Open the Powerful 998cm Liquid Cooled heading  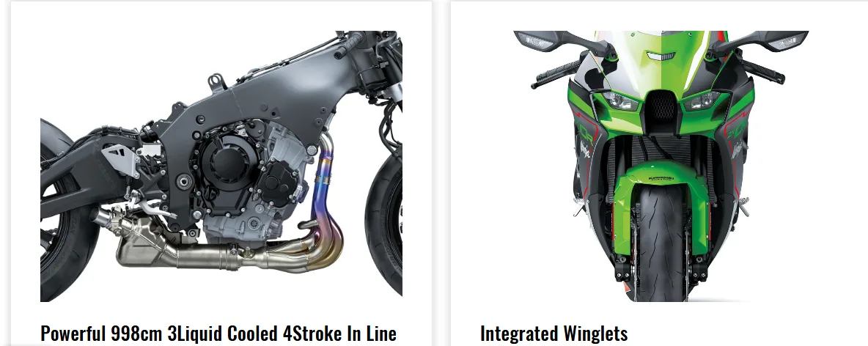(218, 334)
